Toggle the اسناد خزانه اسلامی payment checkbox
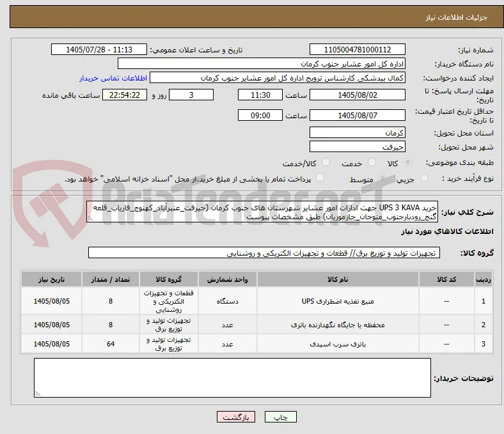This screenshot has height=434, width=504. (x=320, y=177)
